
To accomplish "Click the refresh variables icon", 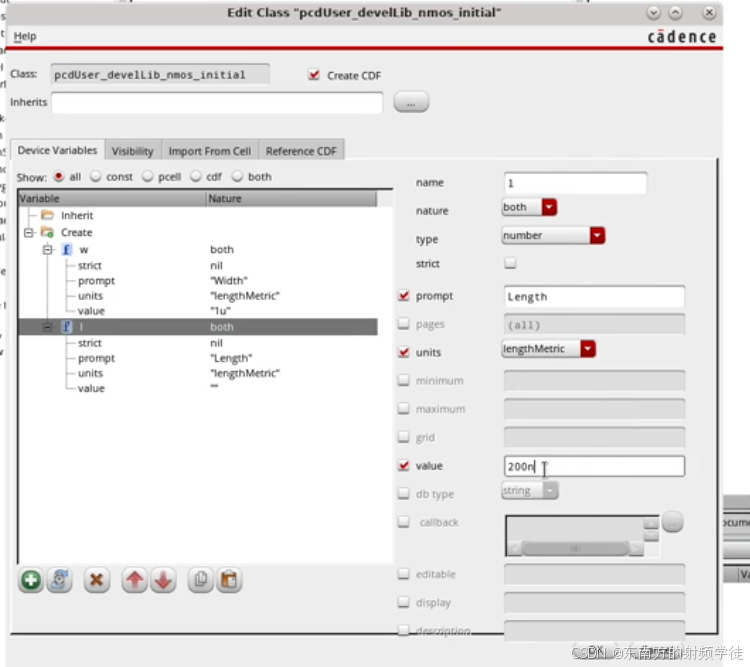I will (x=59, y=580).
